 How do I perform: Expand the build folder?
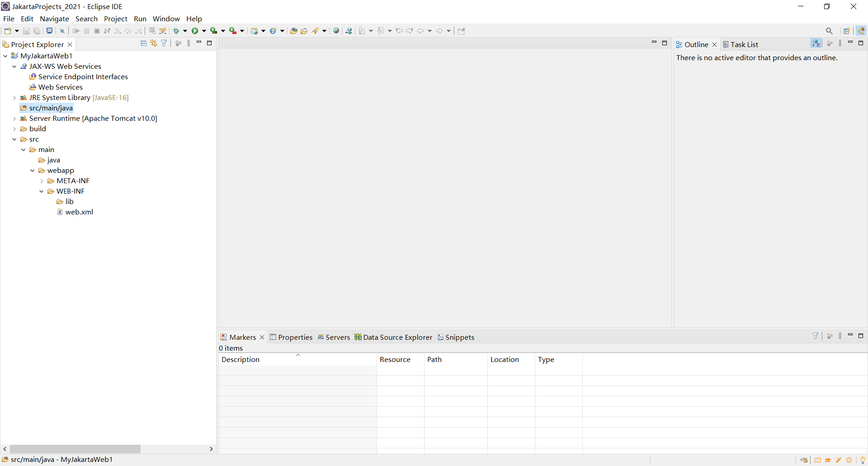click(14, 128)
